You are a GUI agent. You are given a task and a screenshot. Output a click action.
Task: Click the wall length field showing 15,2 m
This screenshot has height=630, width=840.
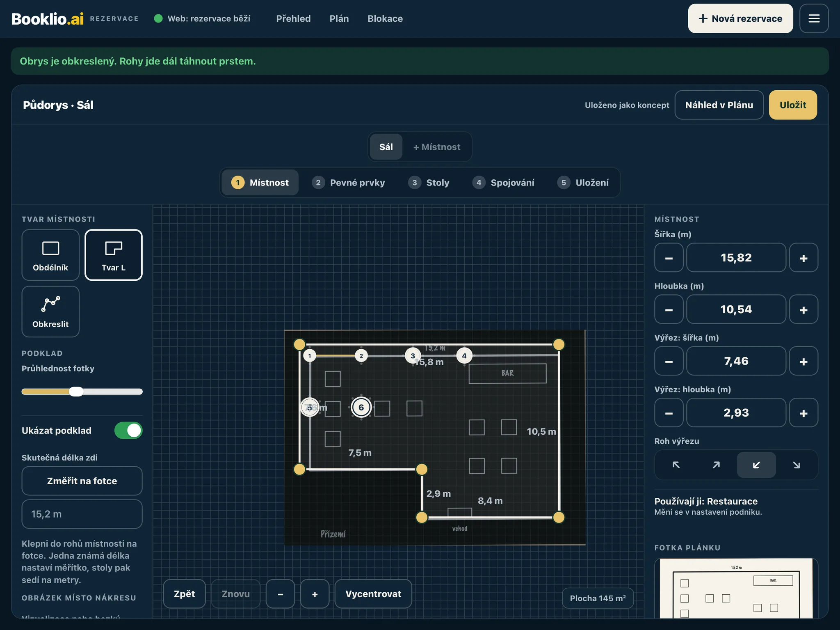(82, 514)
